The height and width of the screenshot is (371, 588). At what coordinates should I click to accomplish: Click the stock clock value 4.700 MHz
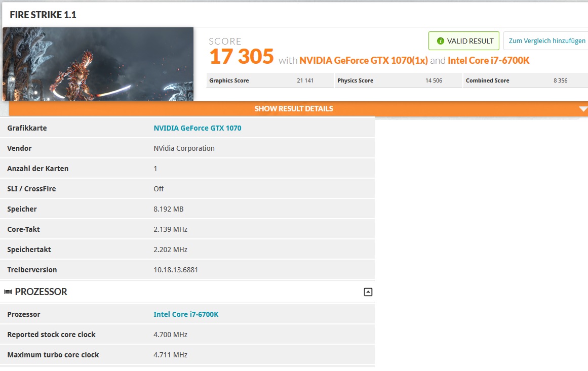[x=170, y=335]
